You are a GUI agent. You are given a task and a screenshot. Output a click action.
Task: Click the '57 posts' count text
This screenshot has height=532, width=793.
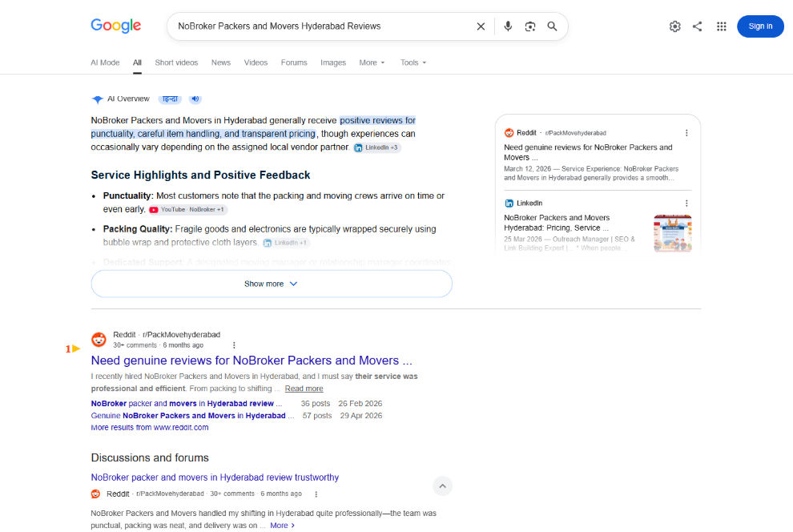(317, 416)
